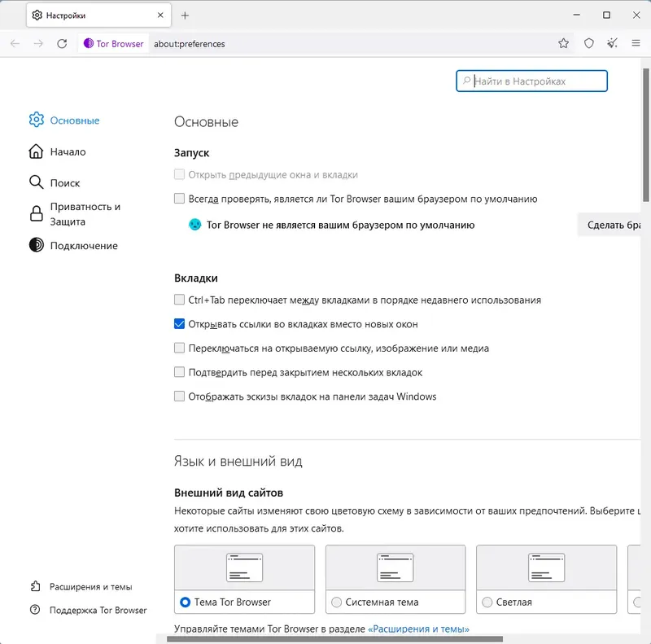This screenshot has height=644, width=651.
Task: Click the Расширения и темы sidebar icon
Action: point(33,585)
